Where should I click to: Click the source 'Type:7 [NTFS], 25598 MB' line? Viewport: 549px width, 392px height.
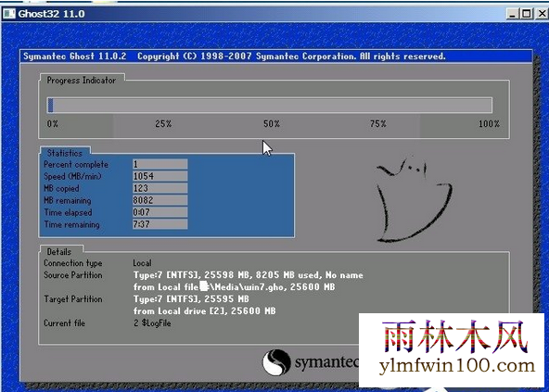(248, 275)
